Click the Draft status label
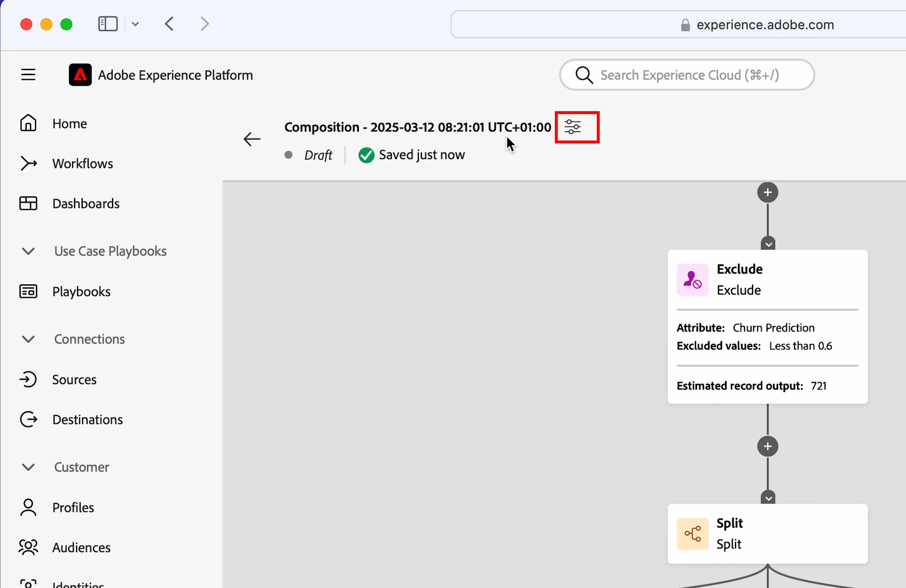906x588 pixels. click(x=318, y=155)
